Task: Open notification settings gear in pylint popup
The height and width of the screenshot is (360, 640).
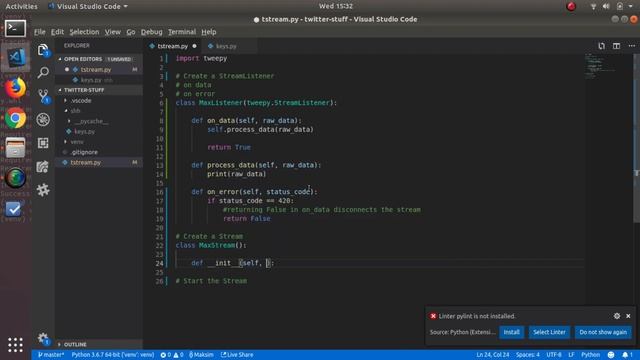Action: pyautogui.click(x=617, y=316)
